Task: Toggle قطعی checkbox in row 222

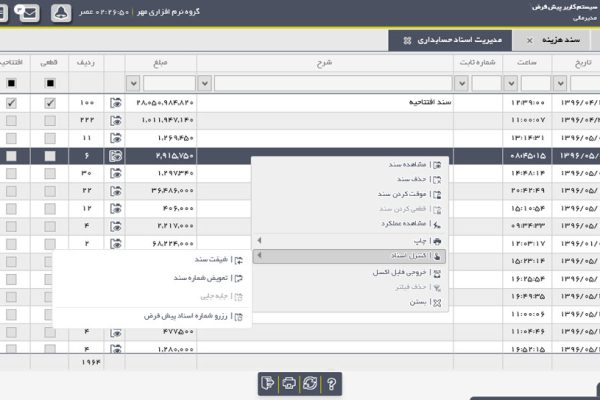Action: [x=50, y=120]
